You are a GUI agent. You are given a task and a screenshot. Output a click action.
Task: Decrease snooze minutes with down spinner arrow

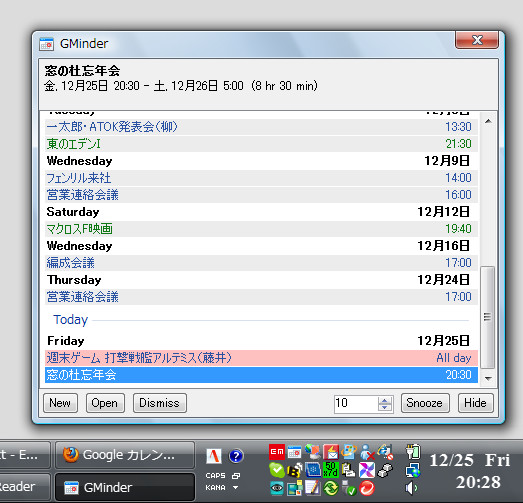[x=385, y=408]
